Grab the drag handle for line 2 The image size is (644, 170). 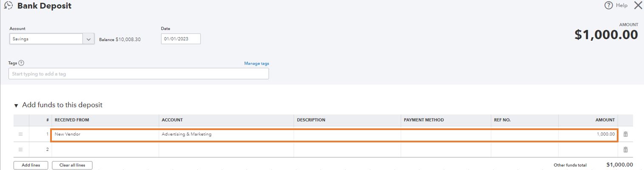pos(20,150)
